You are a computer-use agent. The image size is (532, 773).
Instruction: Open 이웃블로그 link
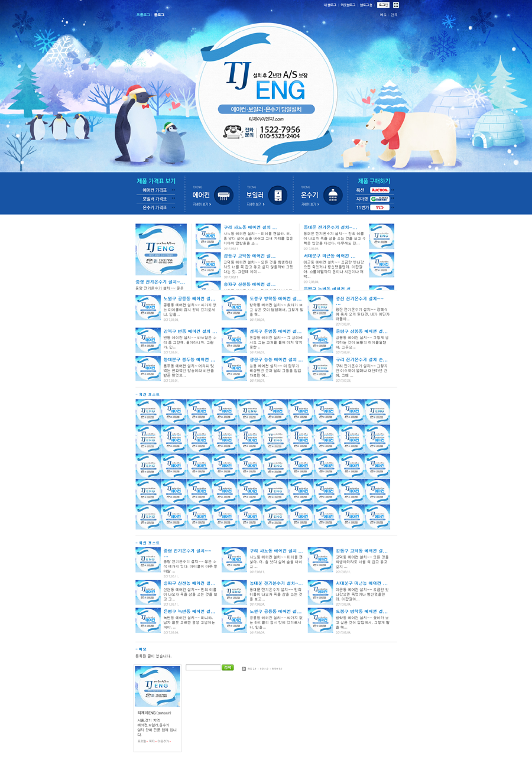pyautogui.click(x=348, y=5)
